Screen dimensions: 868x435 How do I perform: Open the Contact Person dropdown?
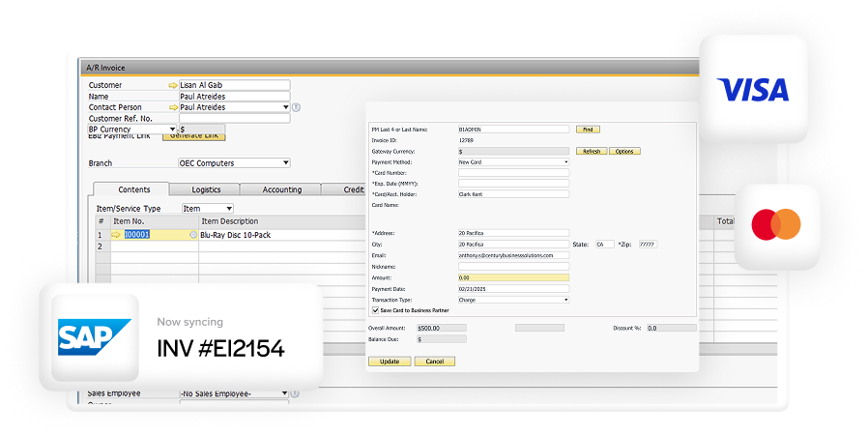tap(286, 107)
